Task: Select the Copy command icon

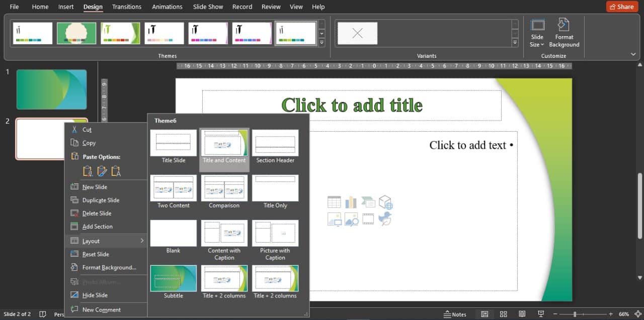Action: (x=74, y=143)
